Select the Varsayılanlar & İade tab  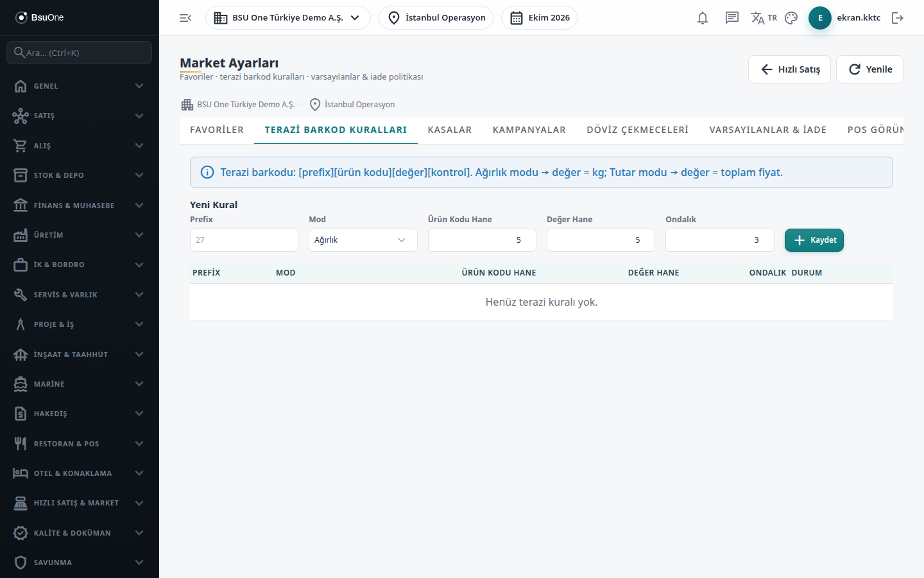768,130
